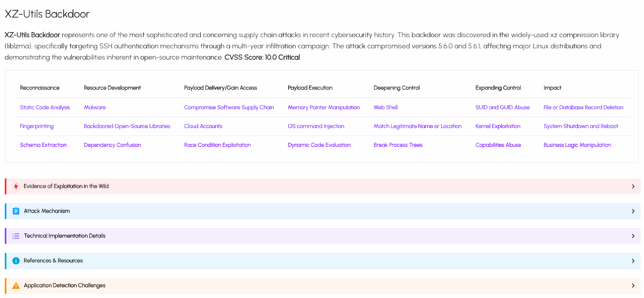Screen dimensions: 644x298
Task: Click the Expanding Control column header
Action: coord(498,88)
